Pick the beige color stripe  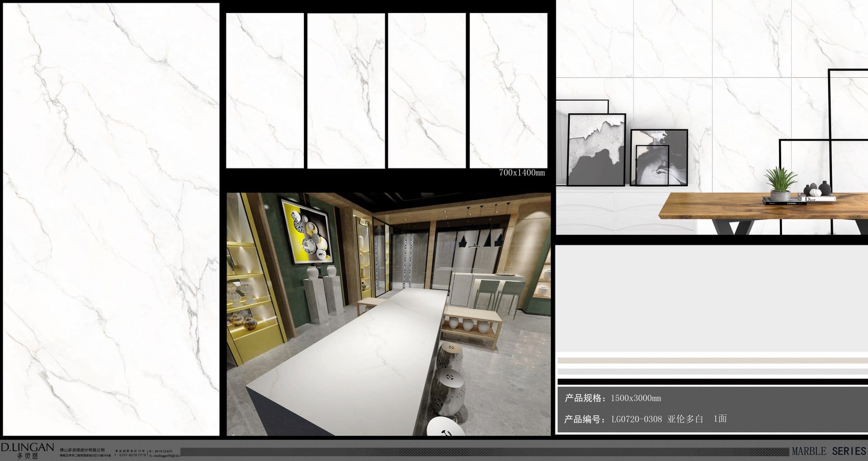click(x=712, y=361)
